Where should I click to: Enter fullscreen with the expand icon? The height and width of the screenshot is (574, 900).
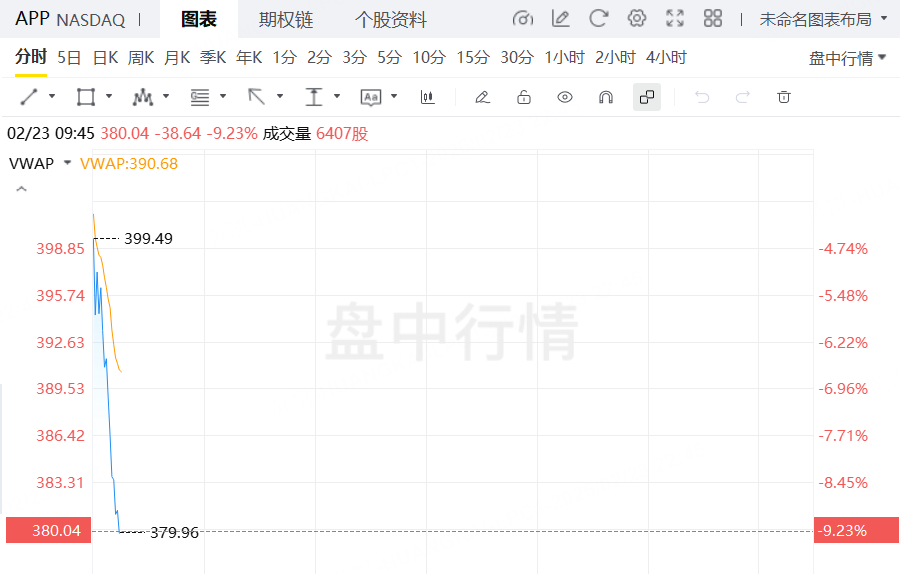pos(675,18)
